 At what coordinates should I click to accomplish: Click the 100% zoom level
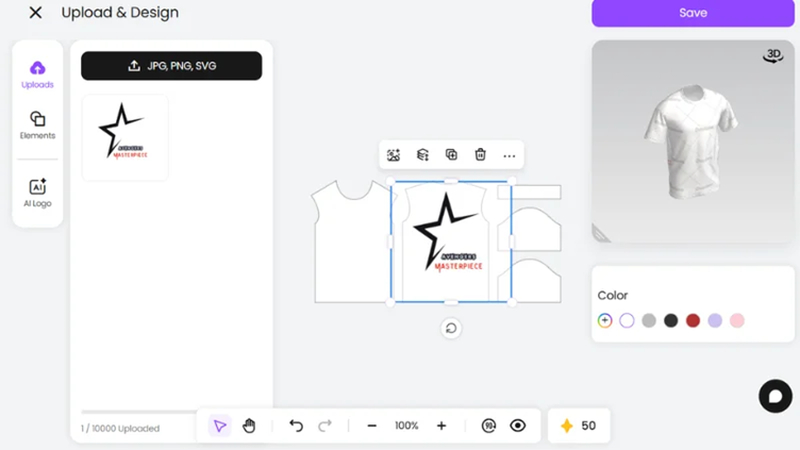coord(407,426)
